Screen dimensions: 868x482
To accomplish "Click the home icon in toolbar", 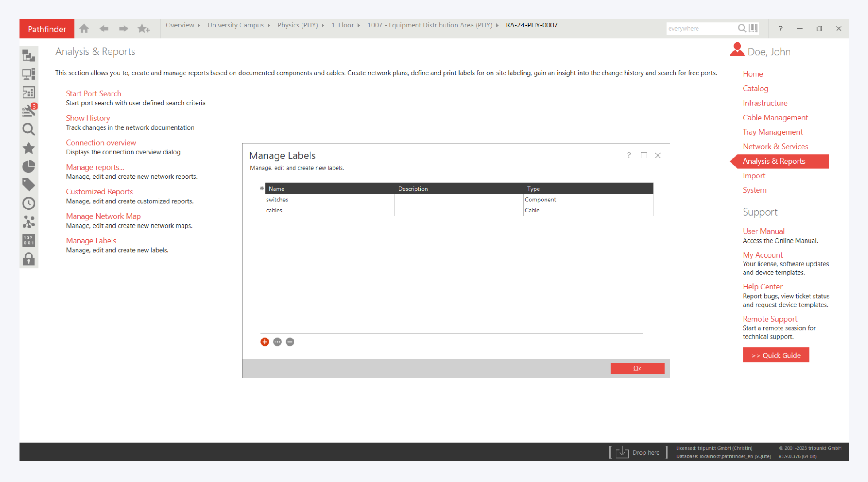I will [x=84, y=29].
